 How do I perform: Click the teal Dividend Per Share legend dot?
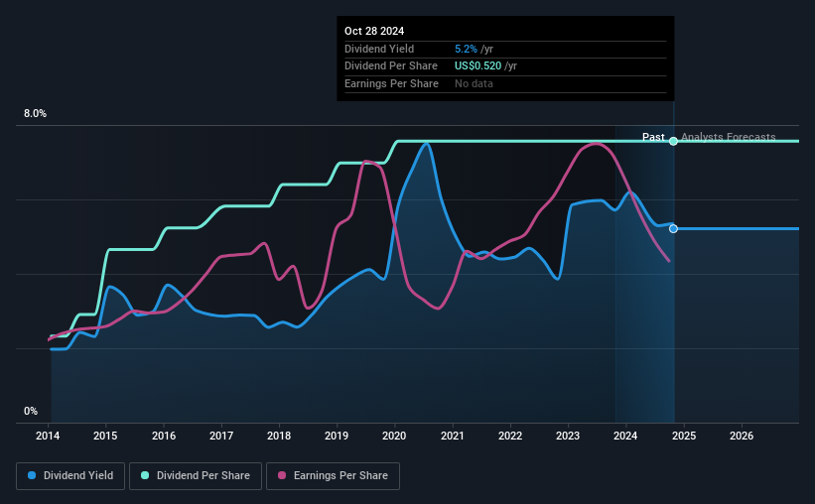[145, 475]
